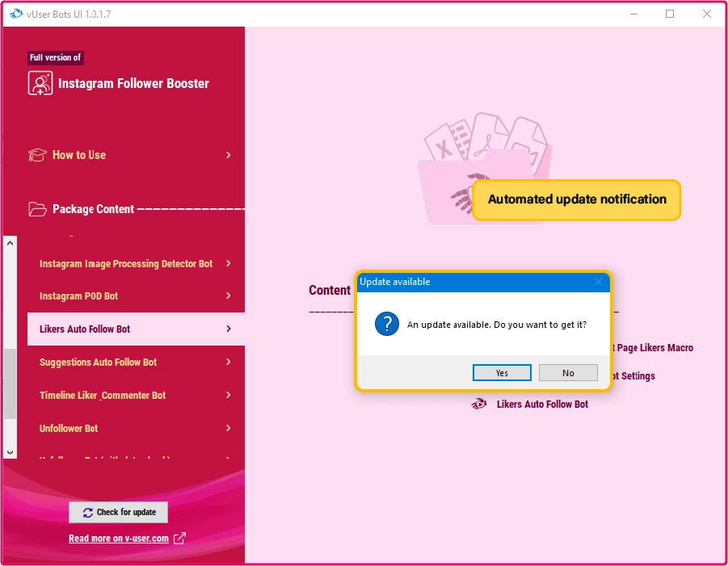Expand Instagram Image Processing Detector Bot chevron
Screen dimensions: 728x566
tap(229, 263)
